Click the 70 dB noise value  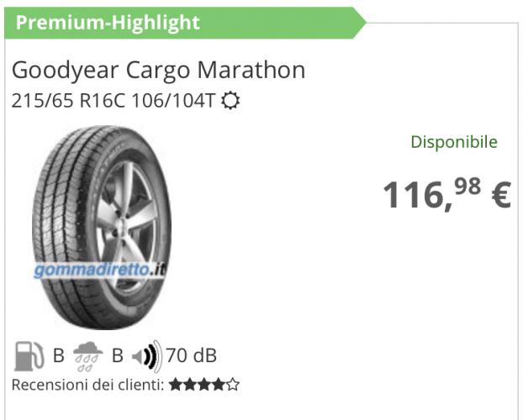click(192, 355)
